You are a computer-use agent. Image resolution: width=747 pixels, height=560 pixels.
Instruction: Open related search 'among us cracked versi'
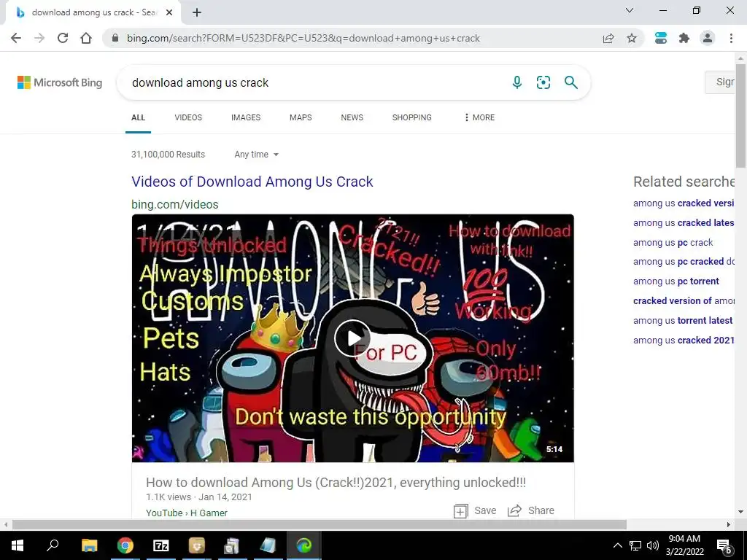[x=684, y=203]
